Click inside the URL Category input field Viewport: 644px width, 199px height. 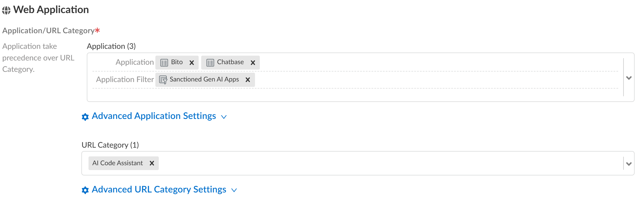click(370, 163)
